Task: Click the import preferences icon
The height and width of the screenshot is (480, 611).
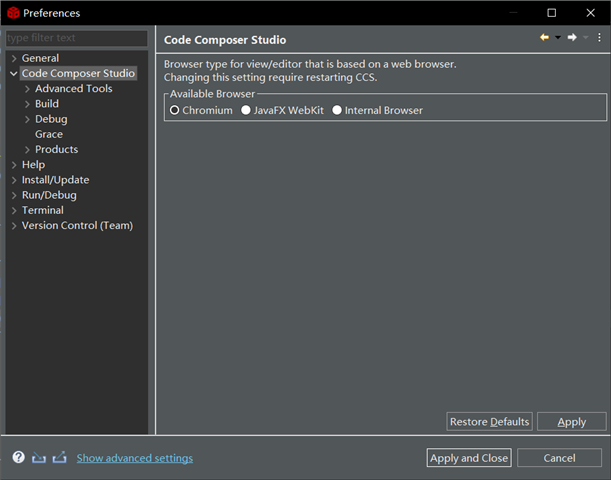Action: point(39,458)
